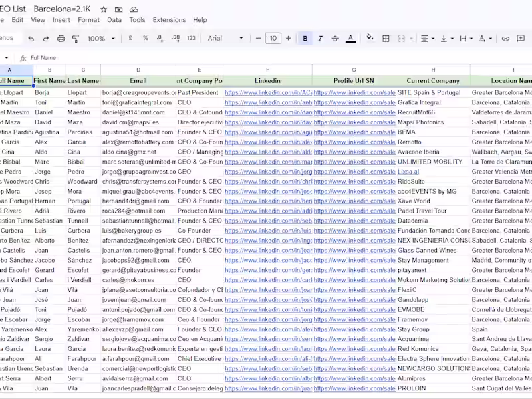This screenshot has width=532, height=399.
Task: Decrease decimal places
Action: tap(160, 38)
